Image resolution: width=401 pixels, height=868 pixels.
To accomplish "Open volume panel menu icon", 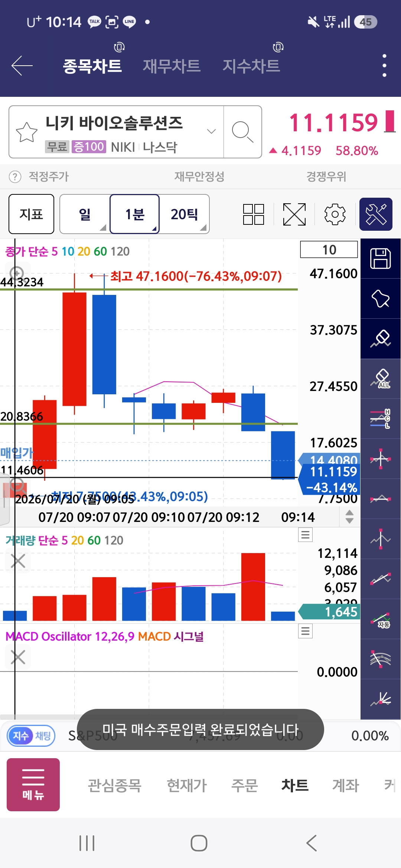I will pyautogui.click(x=306, y=535).
